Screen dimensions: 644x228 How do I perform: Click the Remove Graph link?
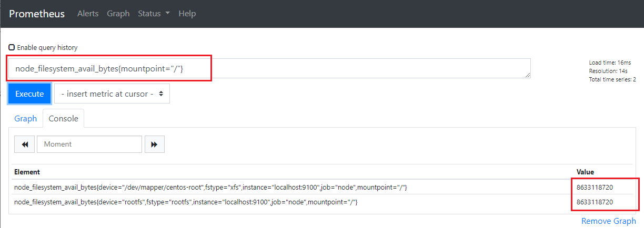[608, 221]
